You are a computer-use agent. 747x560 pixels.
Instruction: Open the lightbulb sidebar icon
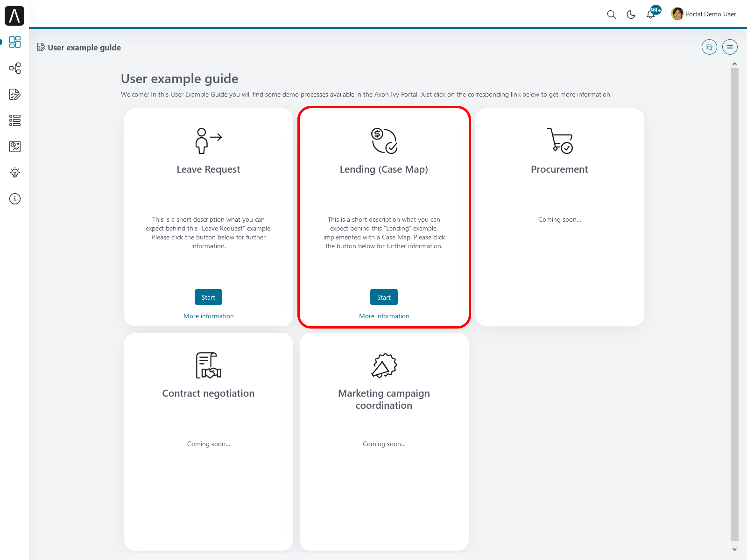pyautogui.click(x=15, y=173)
